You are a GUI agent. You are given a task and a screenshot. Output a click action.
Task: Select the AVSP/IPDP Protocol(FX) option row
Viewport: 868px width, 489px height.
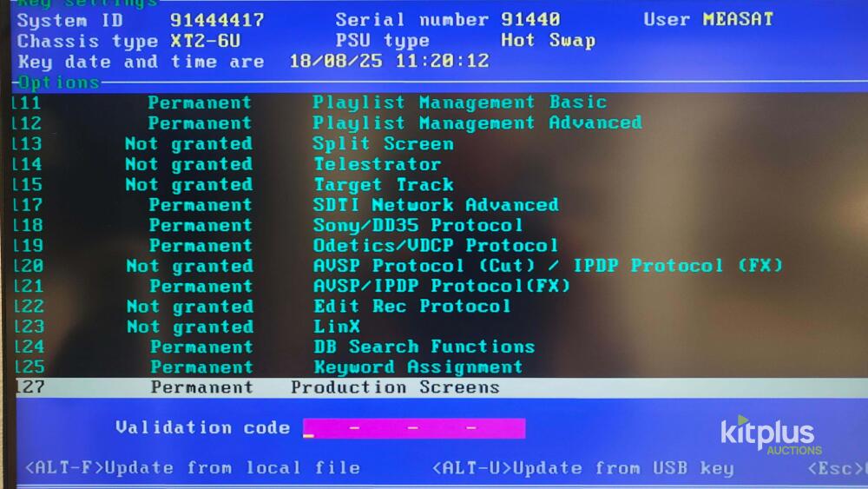point(440,287)
